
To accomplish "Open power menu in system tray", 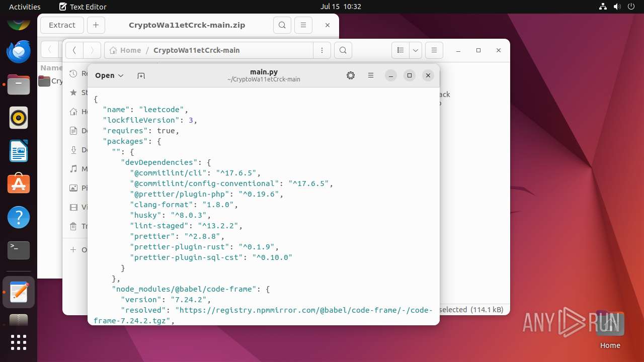I will coord(631,7).
